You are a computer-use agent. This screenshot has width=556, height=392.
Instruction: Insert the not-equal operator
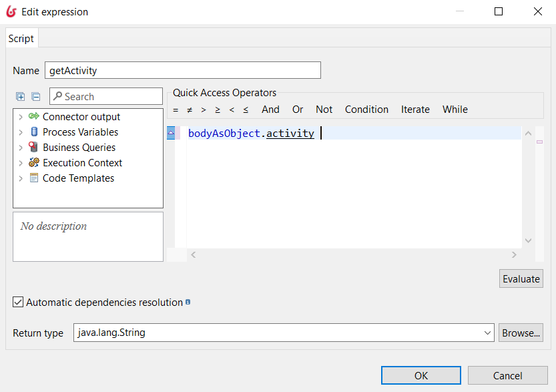point(190,110)
